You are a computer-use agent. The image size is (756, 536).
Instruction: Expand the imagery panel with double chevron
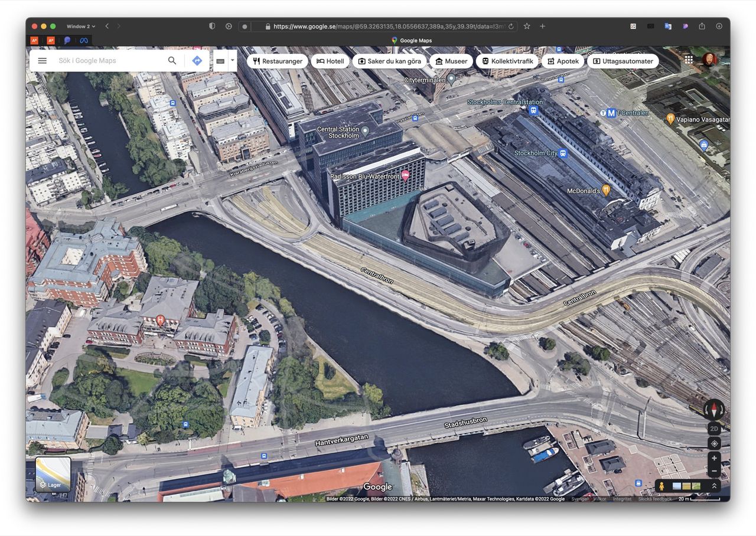[x=714, y=486]
